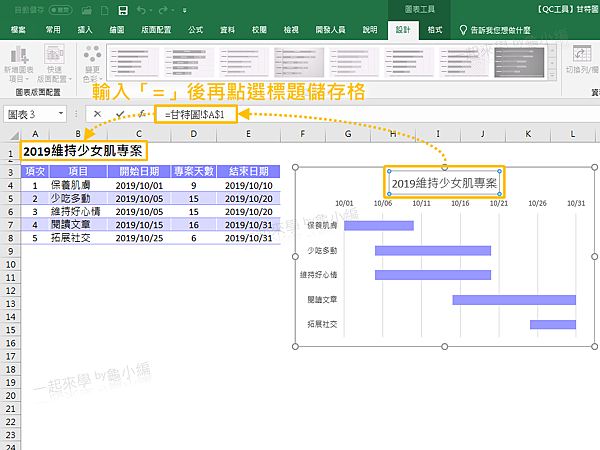Viewport: 600px width, 450px height.
Task: Select the sixth chart style thumbnail
Action: click(x=409, y=62)
